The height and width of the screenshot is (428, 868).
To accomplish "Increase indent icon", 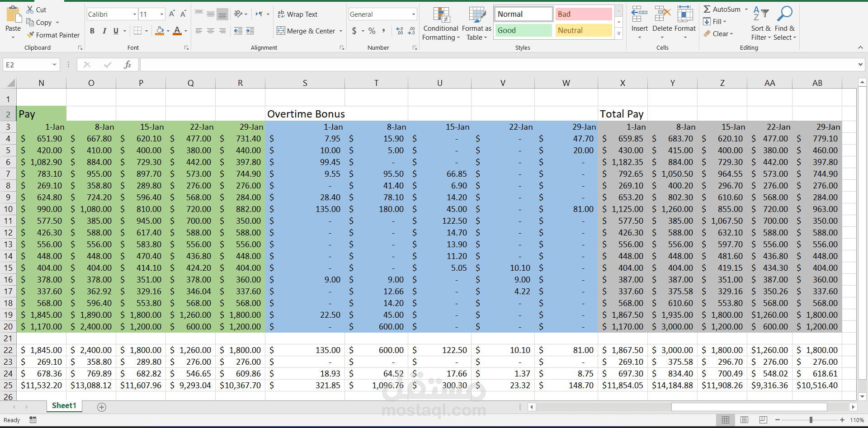I will pos(250,31).
